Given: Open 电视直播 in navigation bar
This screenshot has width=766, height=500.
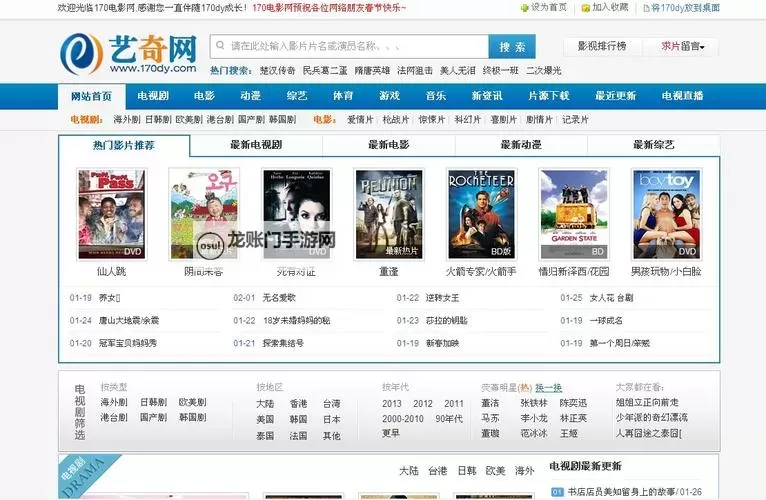Looking at the screenshot, I should coord(682,96).
